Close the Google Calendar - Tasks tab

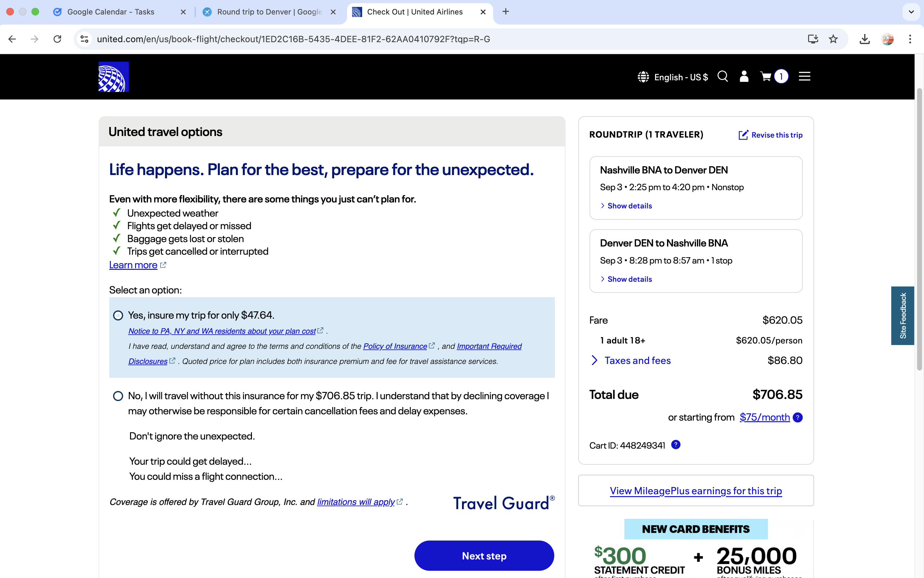coord(183,12)
